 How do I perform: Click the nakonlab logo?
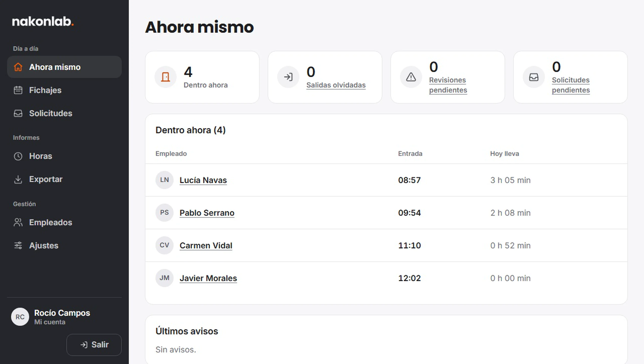43,22
